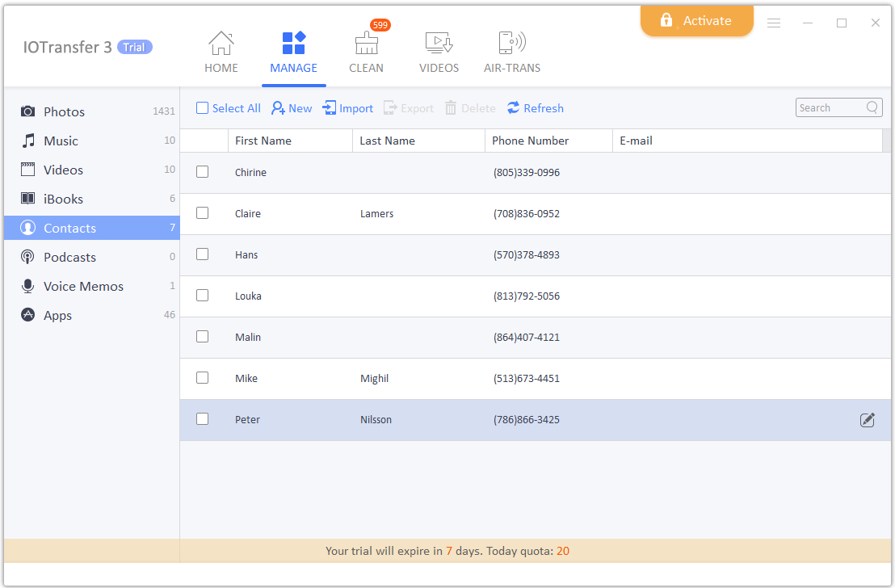
Task: Click the Refresh contacts icon
Action: pyautogui.click(x=514, y=108)
